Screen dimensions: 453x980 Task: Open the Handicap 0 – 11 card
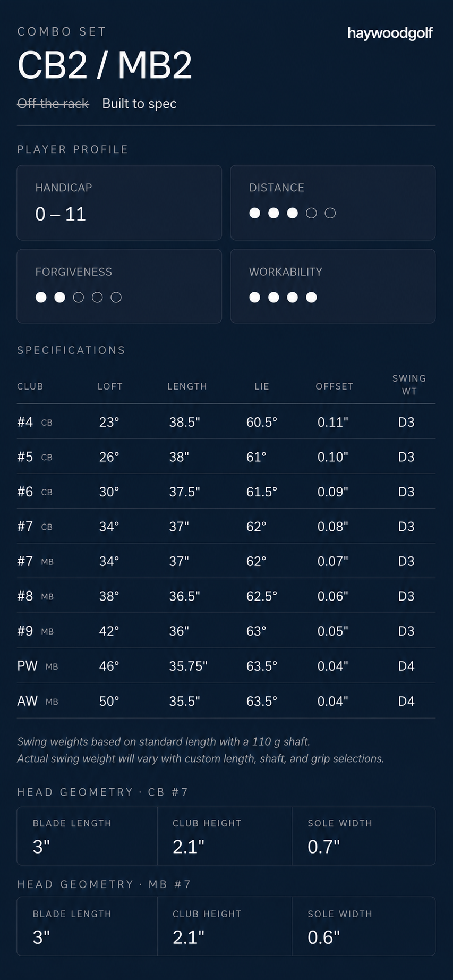click(x=119, y=202)
